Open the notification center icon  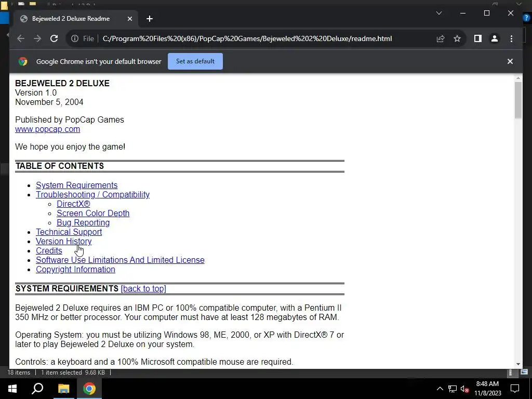tap(515, 389)
